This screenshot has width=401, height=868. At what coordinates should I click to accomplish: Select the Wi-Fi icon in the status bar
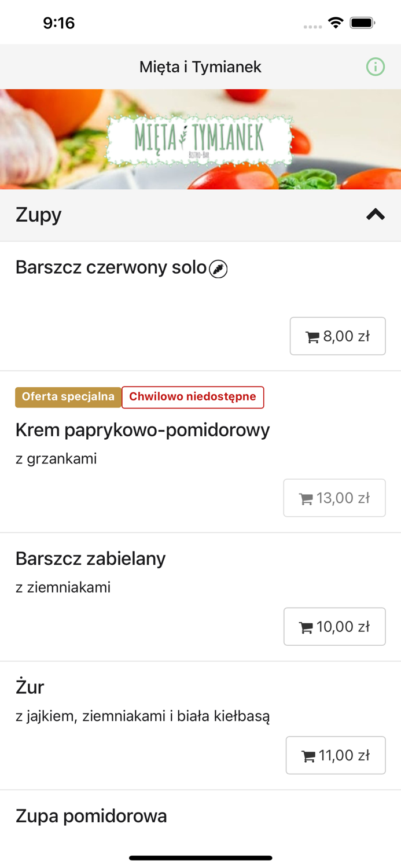(x=337, y=22)
